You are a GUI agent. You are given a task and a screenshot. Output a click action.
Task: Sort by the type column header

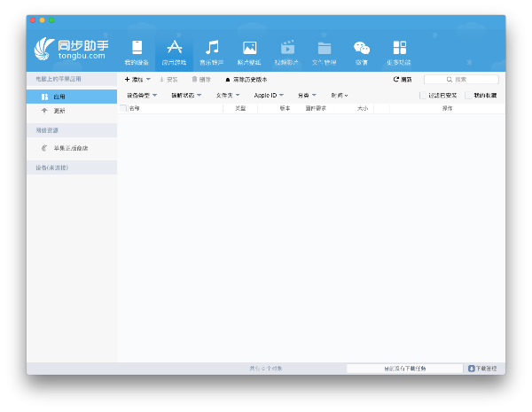(240, 108)
